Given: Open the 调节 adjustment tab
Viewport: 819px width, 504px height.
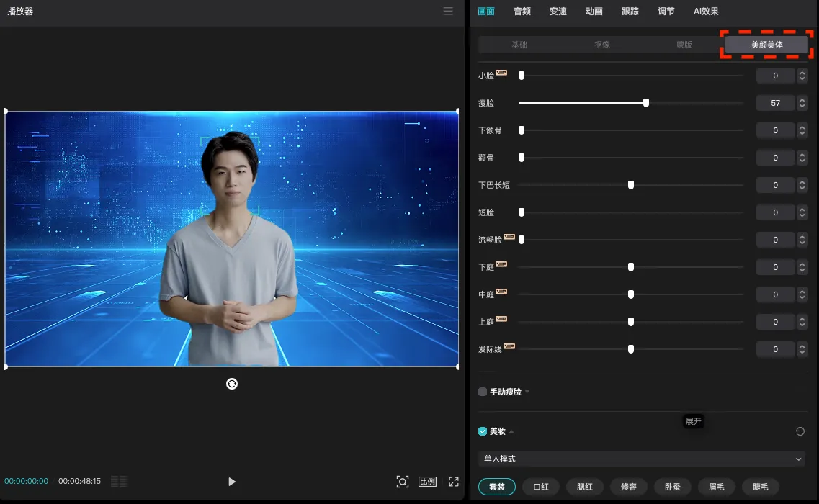Looking at the screenshot, I should tap(666, 11).
